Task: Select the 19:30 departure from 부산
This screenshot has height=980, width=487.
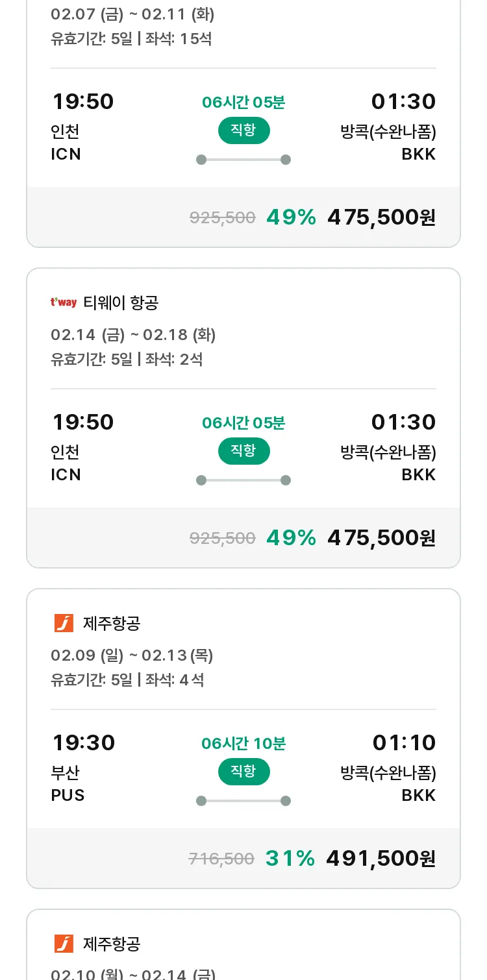Action: tap(83, 742)
